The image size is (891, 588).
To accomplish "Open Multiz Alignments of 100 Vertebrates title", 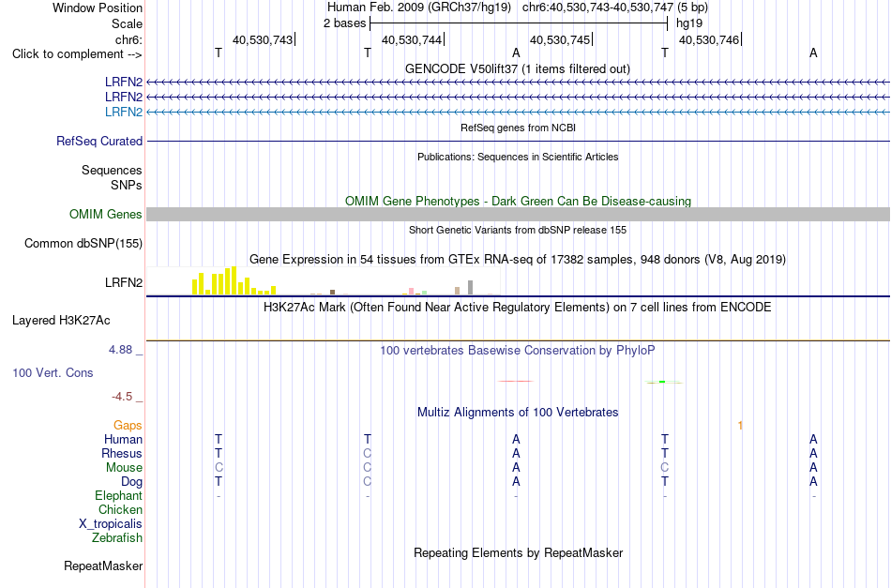I will tap(518, 413).
